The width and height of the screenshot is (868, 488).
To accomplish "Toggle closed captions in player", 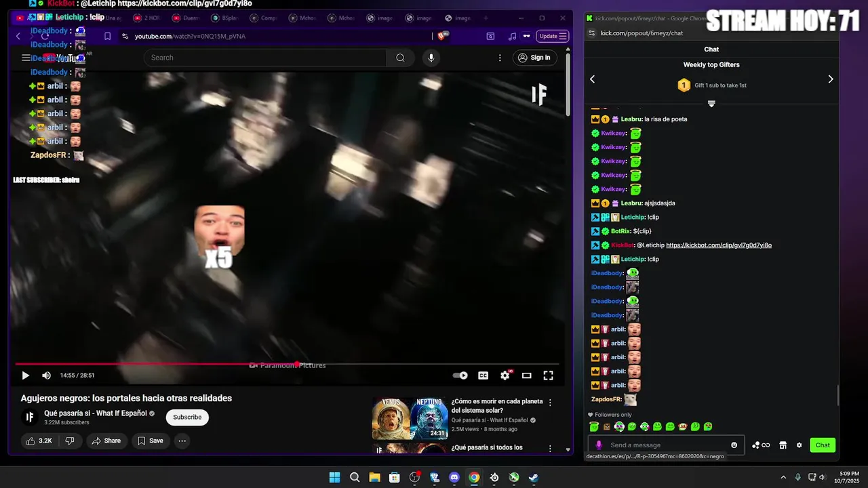I will point(483,375).
